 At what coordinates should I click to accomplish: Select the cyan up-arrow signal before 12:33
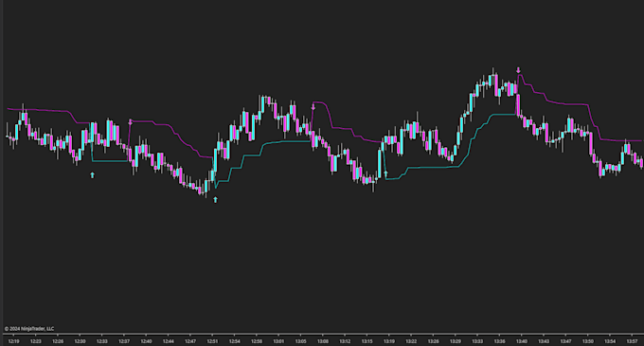[93, 175]
